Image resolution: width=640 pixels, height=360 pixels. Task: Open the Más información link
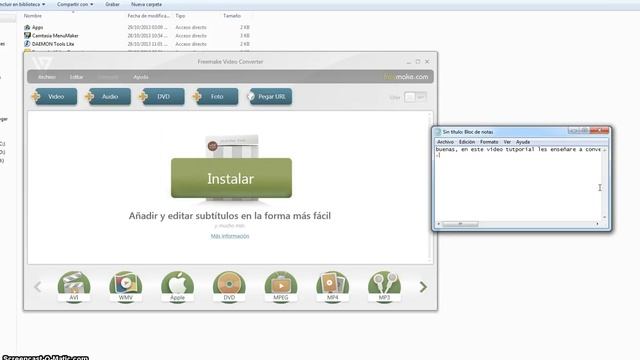(230, 236)
